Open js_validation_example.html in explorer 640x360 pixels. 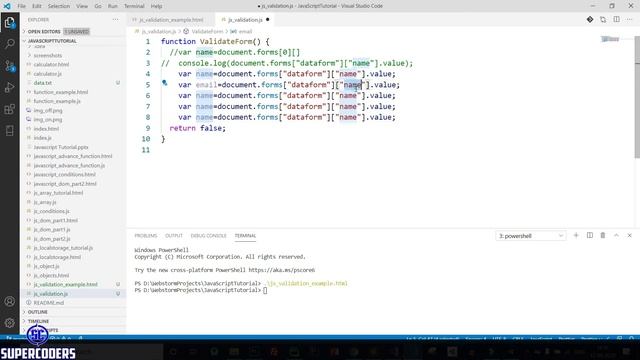pos(65,284)
